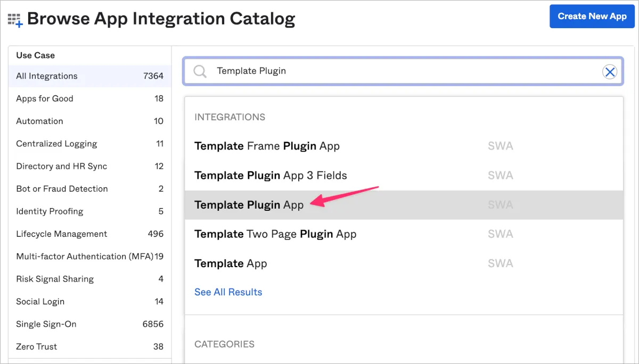Choose Multi-factor Authentication (MFA) filter
Screen dimensions: 639x364
85,257
